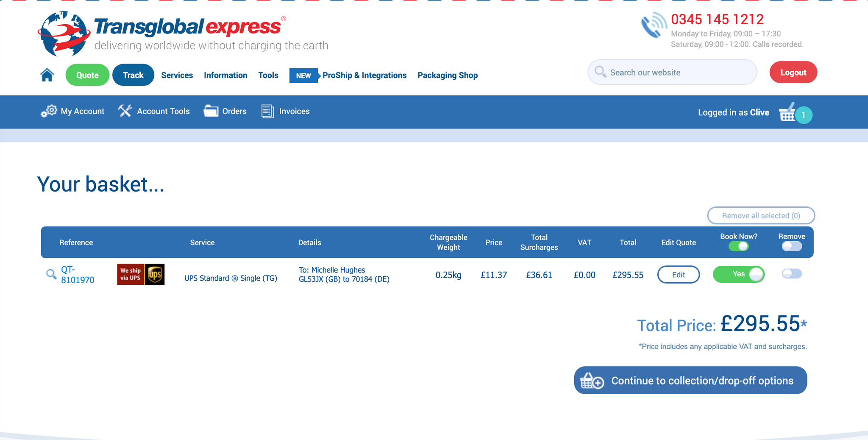
Task: Click the Account Tools wrench icon
Action: pos(125,111)
